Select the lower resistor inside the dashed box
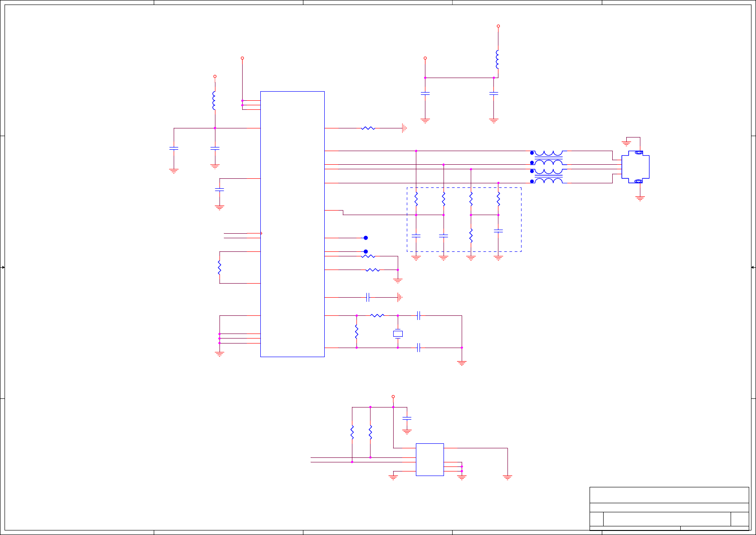 click(471, 236)
